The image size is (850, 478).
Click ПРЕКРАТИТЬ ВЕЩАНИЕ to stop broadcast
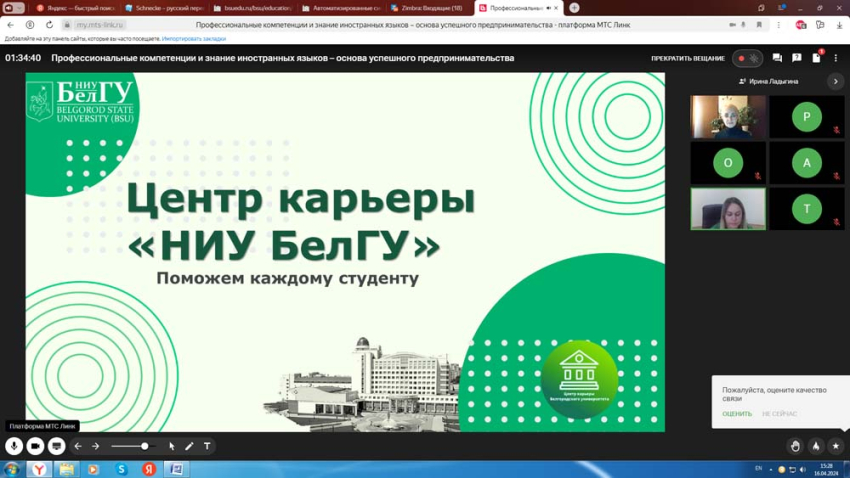click(688, 58)
